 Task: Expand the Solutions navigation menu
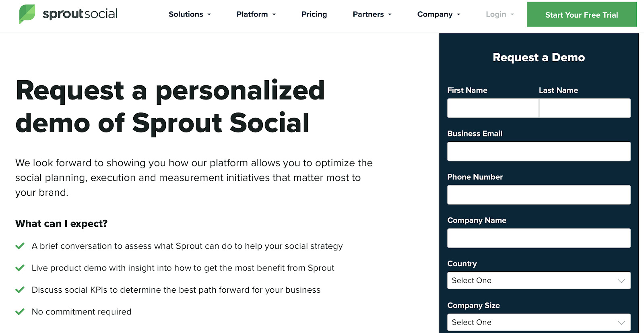click(190, 14)
